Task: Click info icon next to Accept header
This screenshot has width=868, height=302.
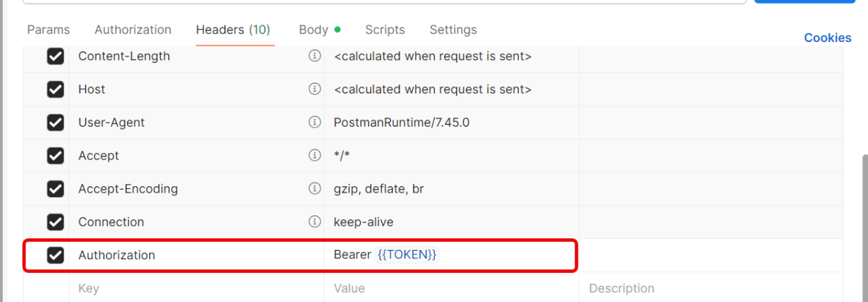Action: click(315, 156)
